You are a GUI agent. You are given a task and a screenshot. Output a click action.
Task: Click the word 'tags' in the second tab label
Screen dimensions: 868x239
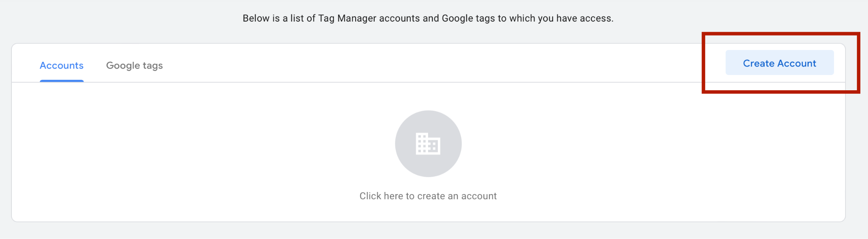point(153,66)
